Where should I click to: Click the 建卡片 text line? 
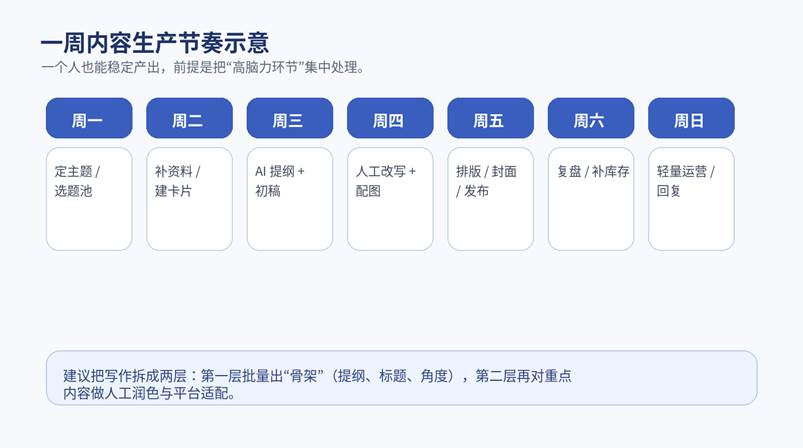pyautogui.click(x=173, y=190)
